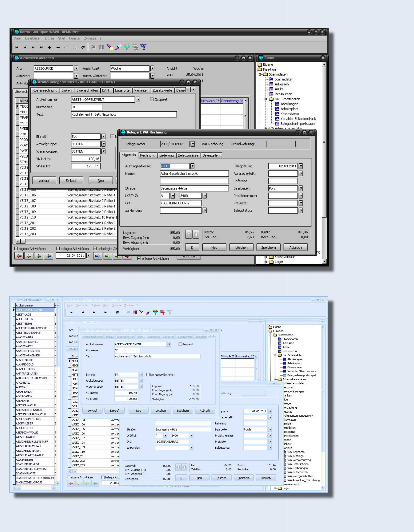Enable the Nur ganze Einheiten checkbox
Image resolution: width=414 pixels, height=532 pixels.
click(148, 374)
